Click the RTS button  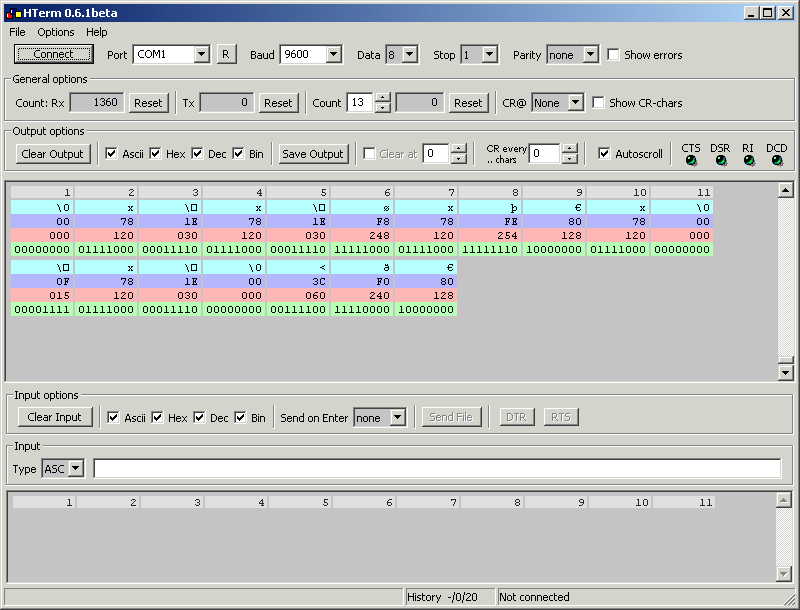561,417
